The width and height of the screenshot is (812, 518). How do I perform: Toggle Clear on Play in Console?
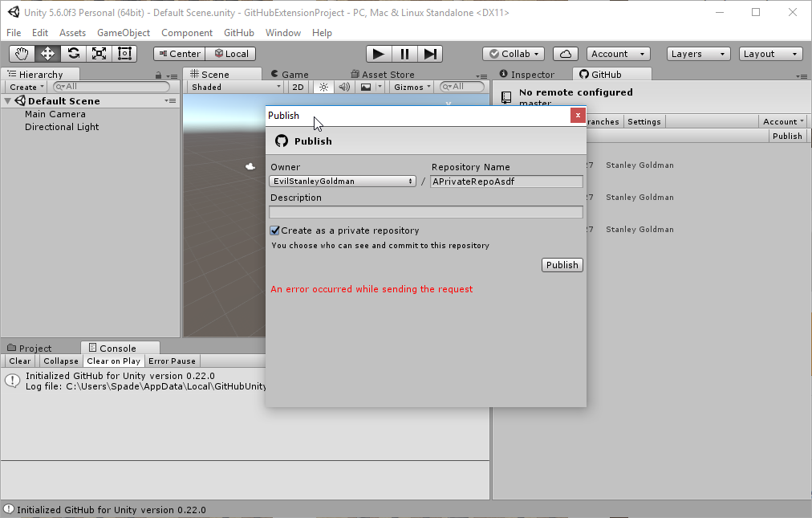tap(113, 361)
